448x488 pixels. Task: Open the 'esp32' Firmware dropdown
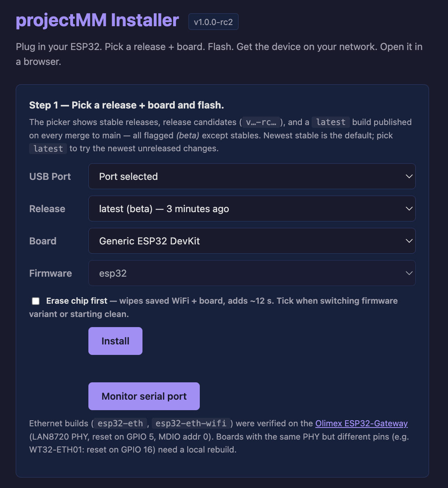[x=252, y=273]
